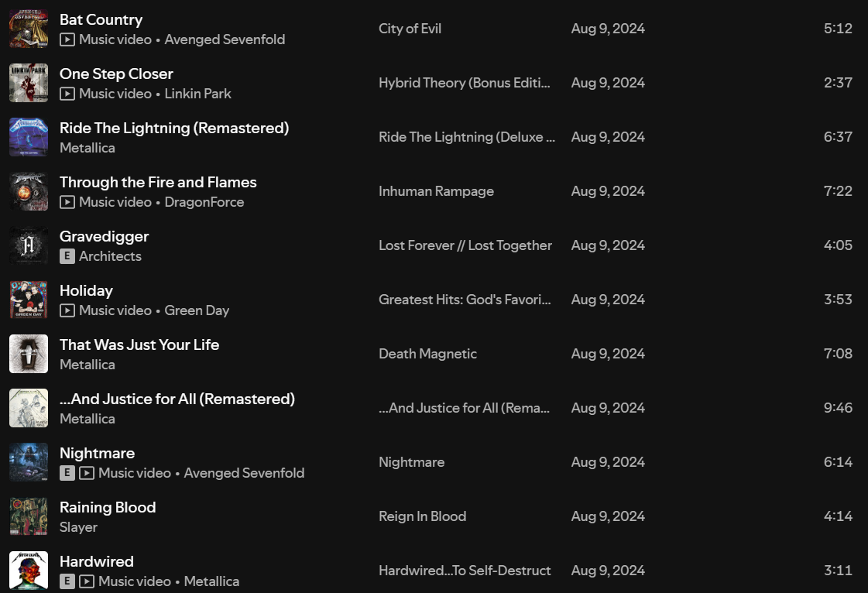The width and height of the screenshot is (868, 593).
Task: Open the Death Magnetic album link
Action: tap(427, 354)
